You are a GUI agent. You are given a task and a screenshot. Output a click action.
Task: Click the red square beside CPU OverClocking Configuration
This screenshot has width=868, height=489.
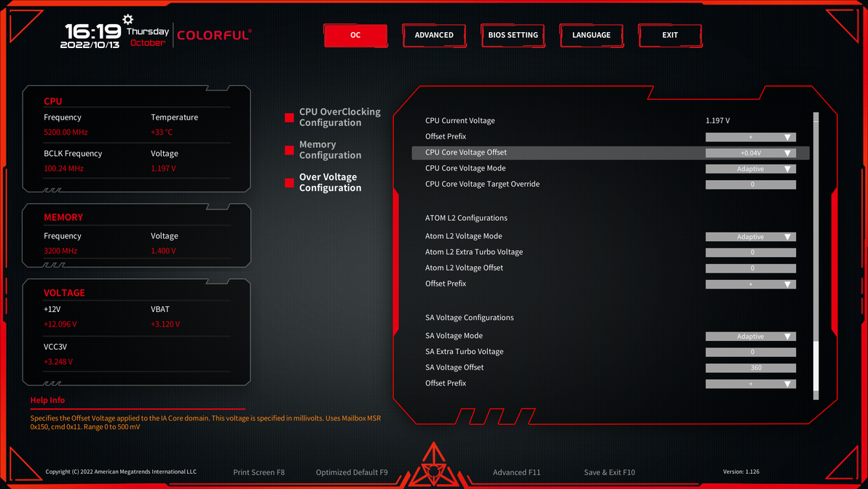pos(289,117)
